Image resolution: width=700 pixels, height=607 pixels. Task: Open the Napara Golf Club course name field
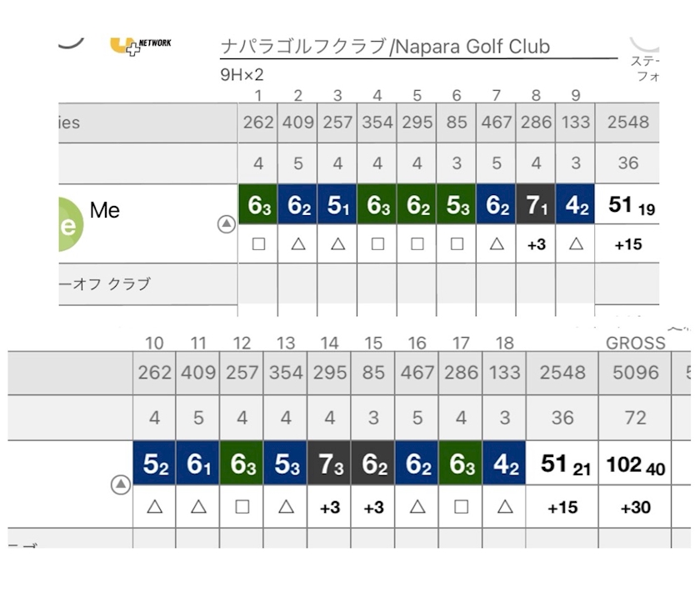click(x=385, y=47)
